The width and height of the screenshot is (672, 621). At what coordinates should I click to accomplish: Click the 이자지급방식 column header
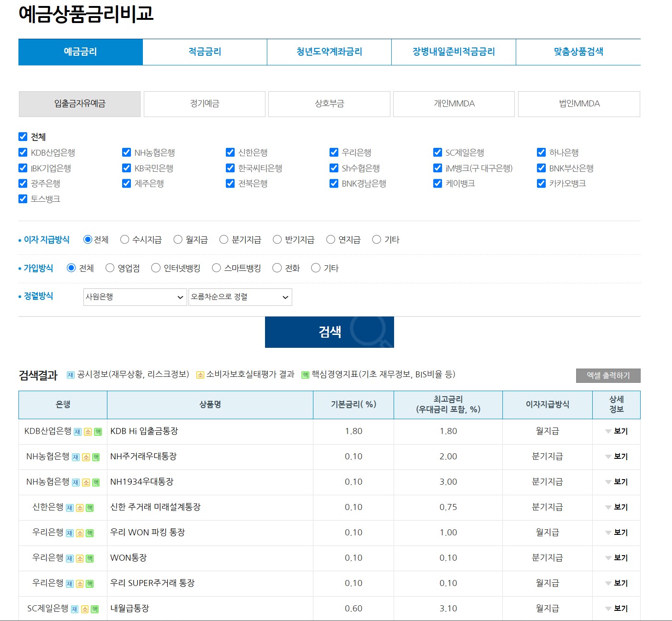point(548,405)
